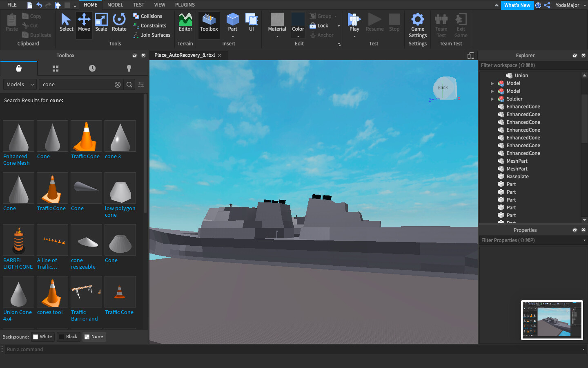The image size is (588, 368).
Task: Click the Explorer panel scrollbar
Action: [584, 119]
